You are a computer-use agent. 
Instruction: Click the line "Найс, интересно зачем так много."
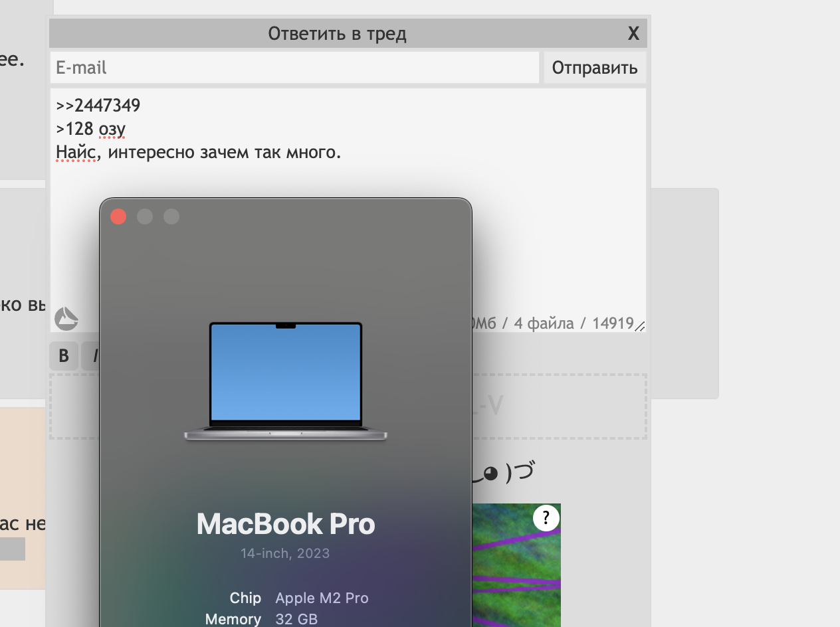[x=198, y=152]
